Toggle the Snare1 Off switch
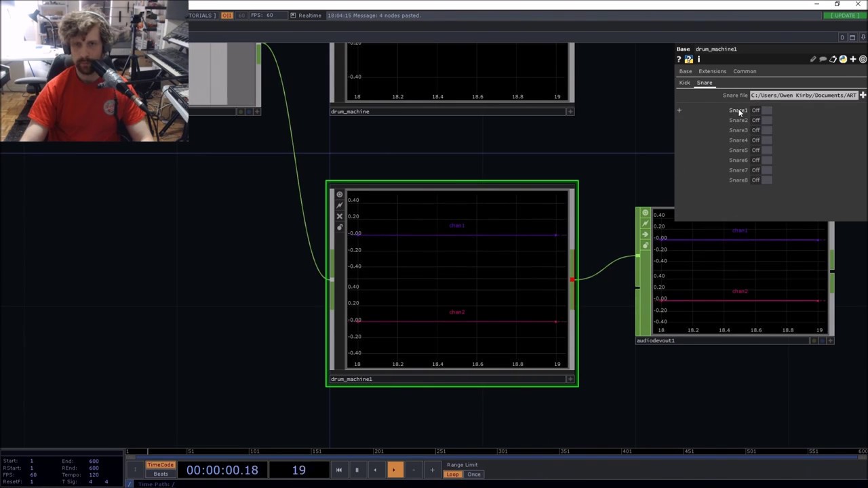Screen dimensions: 868x488 point(761,110)
